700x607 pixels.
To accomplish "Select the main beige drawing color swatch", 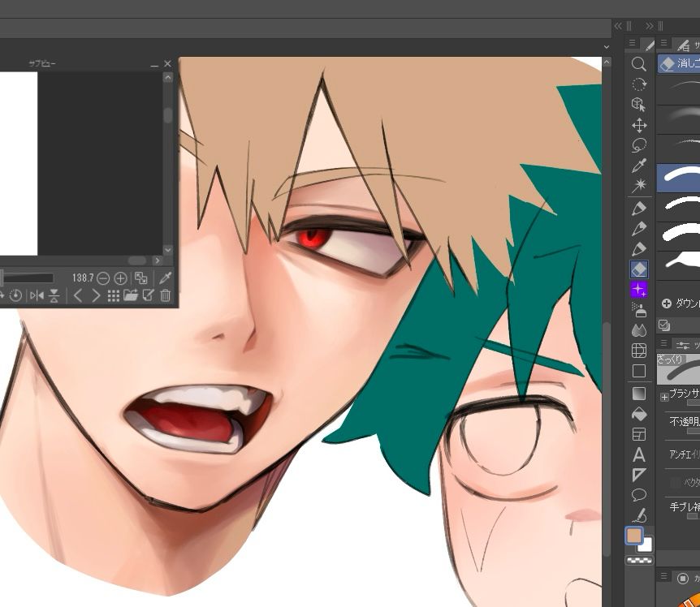I will (634, 536).
